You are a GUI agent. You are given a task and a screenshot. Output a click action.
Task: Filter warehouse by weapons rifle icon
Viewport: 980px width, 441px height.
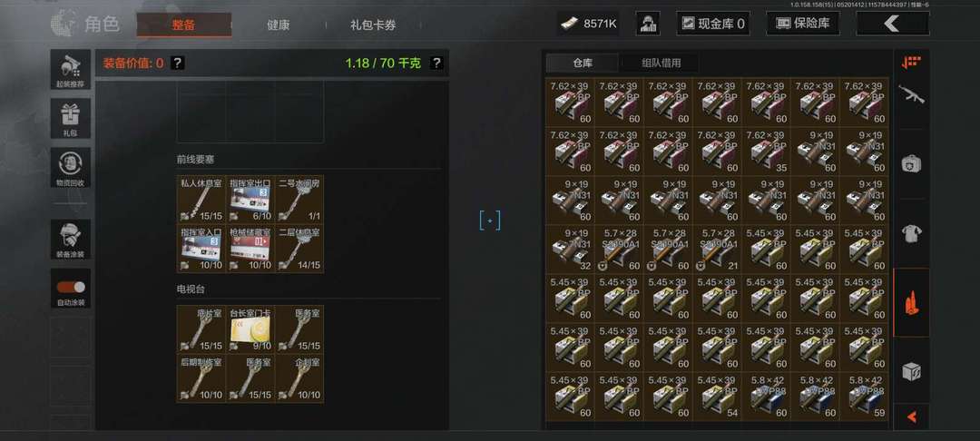coord(911,95)
